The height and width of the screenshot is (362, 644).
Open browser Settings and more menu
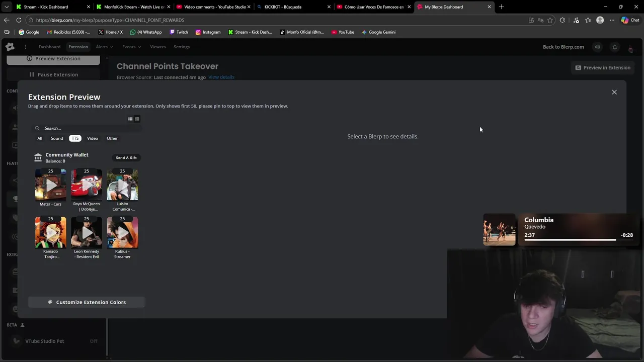pyautogui.click(x=612, y=20)
